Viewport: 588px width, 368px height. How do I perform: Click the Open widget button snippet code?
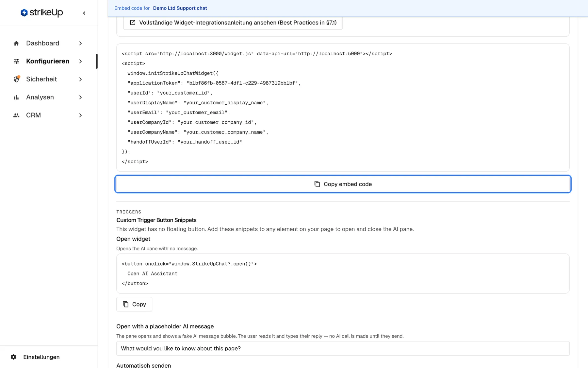pyautogui.click(x=343, y=273)
